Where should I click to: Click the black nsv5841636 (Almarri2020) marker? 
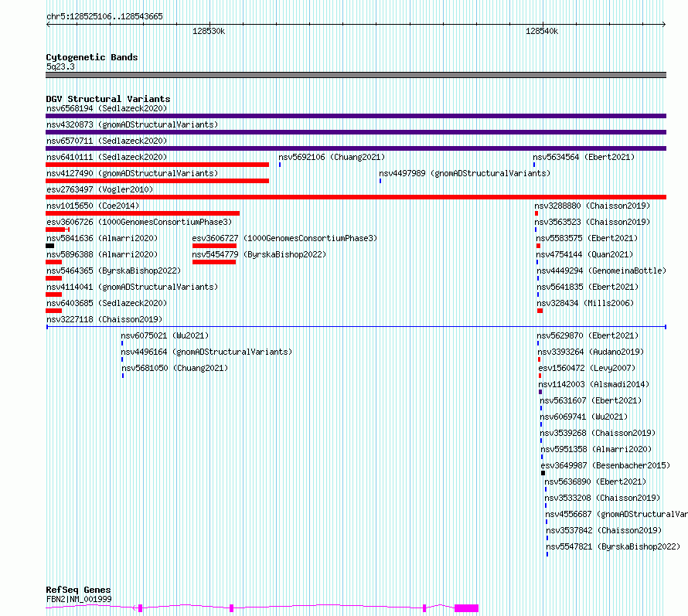(x=49, y=246)
